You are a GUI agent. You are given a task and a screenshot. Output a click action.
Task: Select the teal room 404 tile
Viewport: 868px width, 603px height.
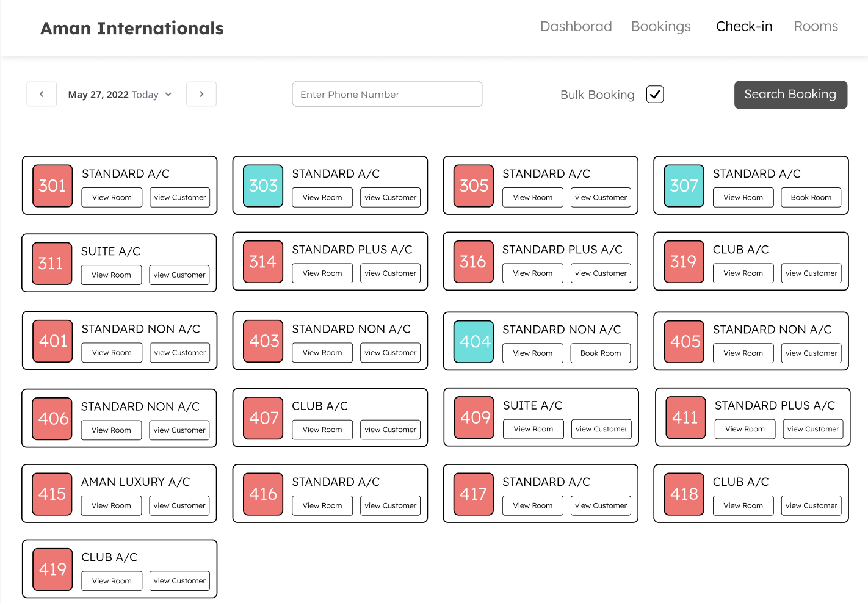click(474, 341)
